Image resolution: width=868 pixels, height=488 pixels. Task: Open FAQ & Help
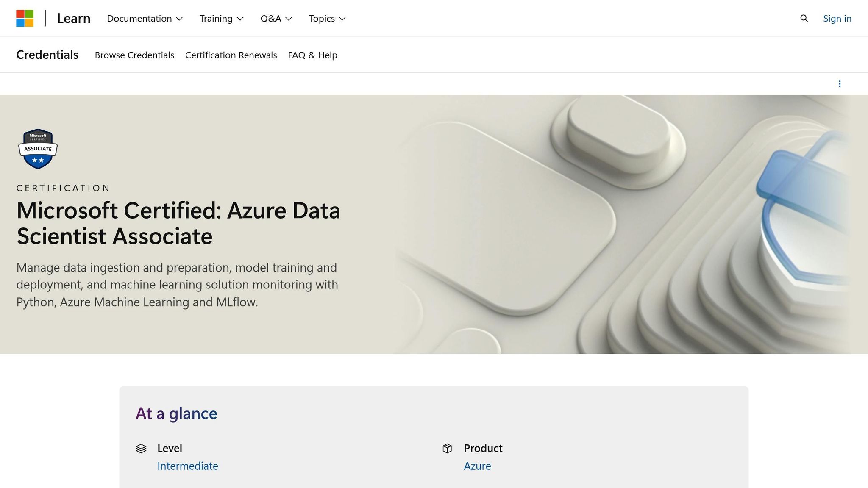point(312,55)
